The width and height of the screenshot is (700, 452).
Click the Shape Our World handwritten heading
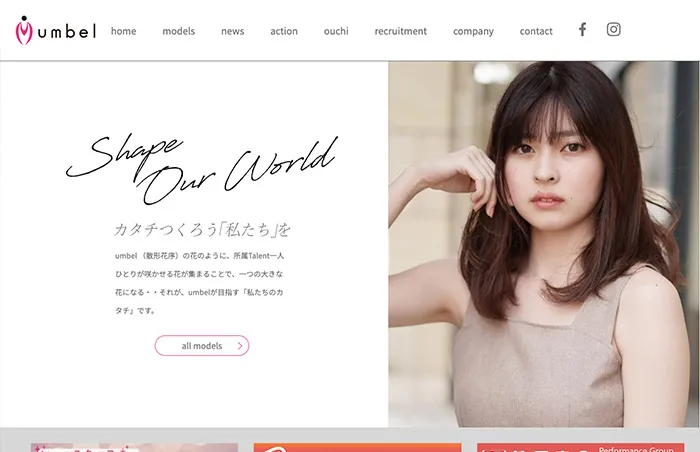200,165
